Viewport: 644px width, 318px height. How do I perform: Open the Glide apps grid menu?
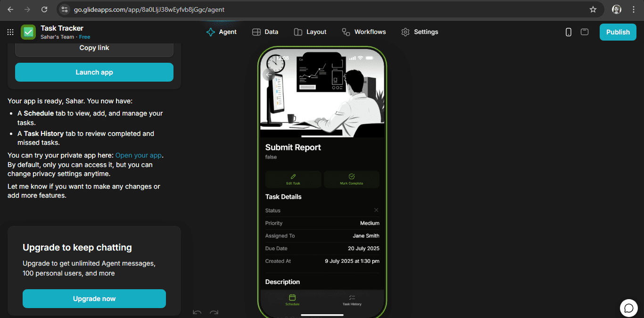10,32
